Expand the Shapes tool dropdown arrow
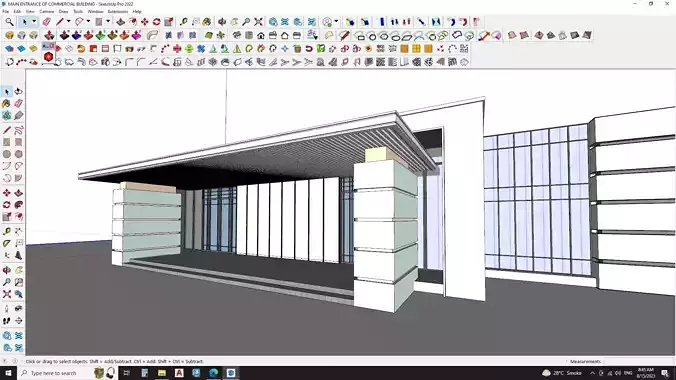The image size is (676, 380). coord(108,22)
